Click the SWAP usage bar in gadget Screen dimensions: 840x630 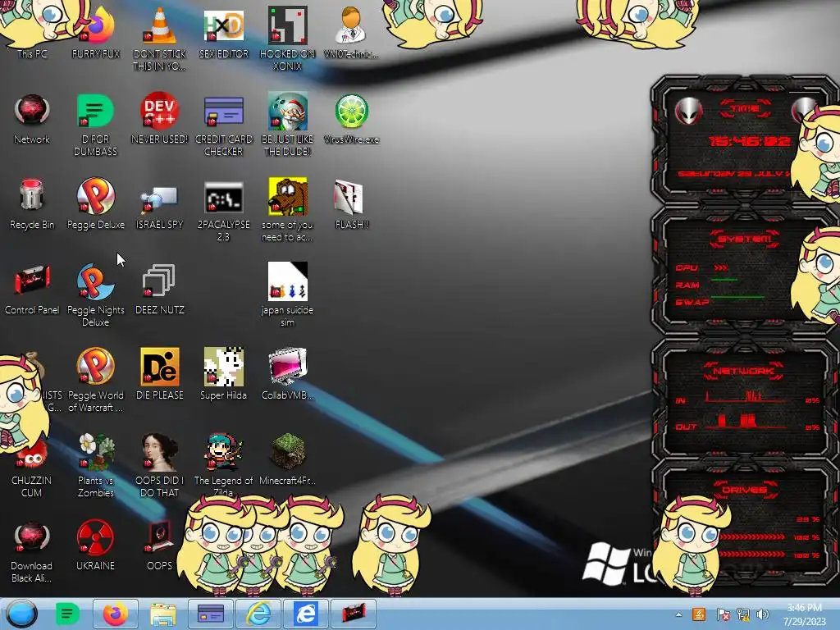point(737,297)
